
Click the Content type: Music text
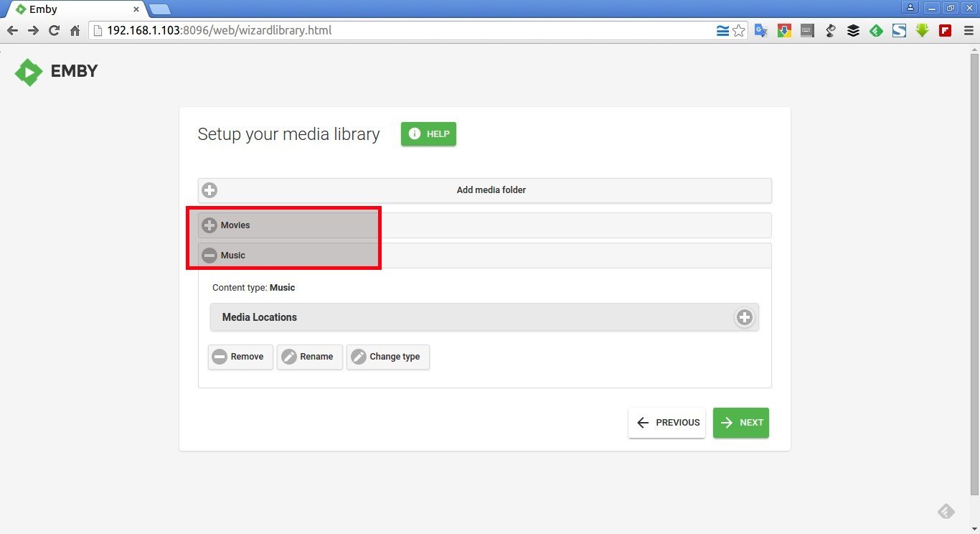click(x=254, y=288)
